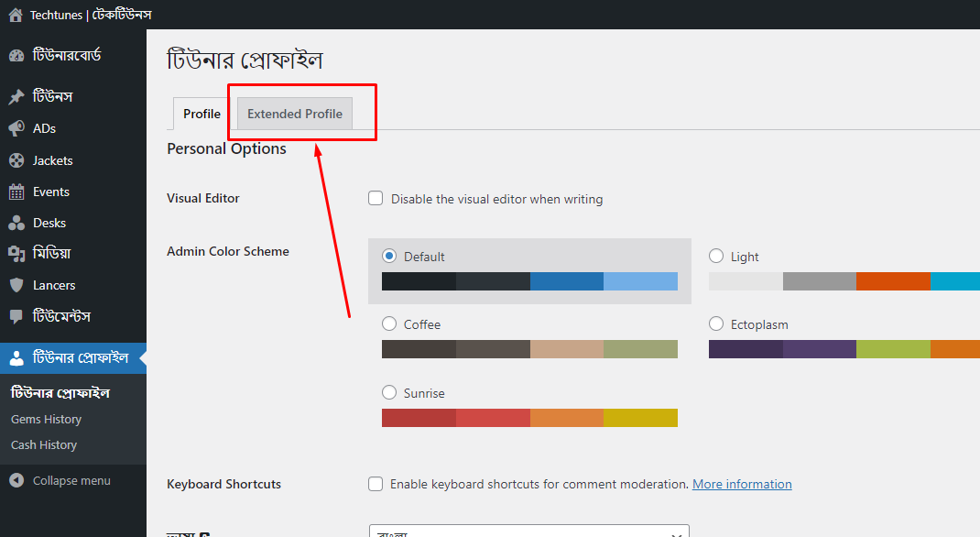
Task: Open the Jackets menu label
Action: (x=52, y=160)
